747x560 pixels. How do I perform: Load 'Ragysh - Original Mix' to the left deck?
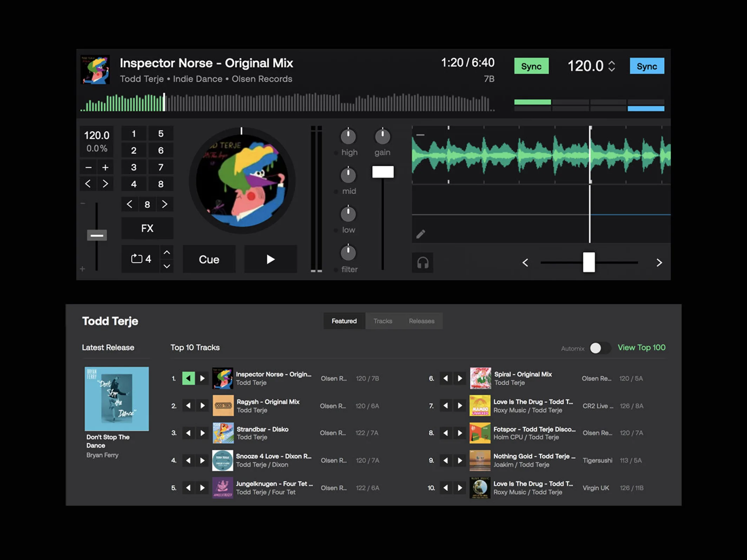(188, 406)
